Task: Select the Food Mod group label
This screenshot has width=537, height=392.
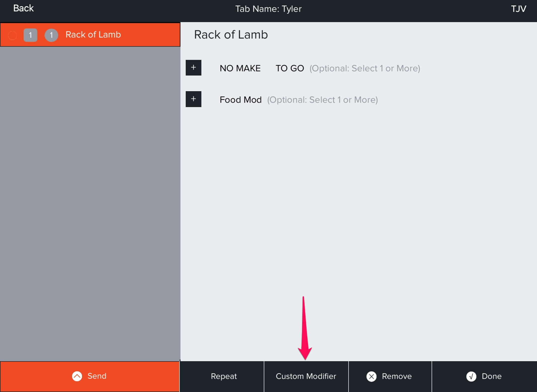Action: pos(240,100)
